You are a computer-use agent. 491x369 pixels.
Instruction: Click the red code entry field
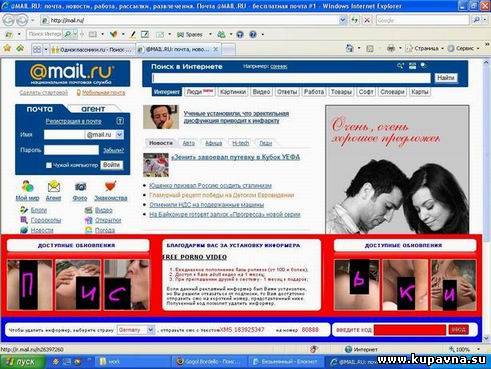pyautogui.click(x=410, y=330)
